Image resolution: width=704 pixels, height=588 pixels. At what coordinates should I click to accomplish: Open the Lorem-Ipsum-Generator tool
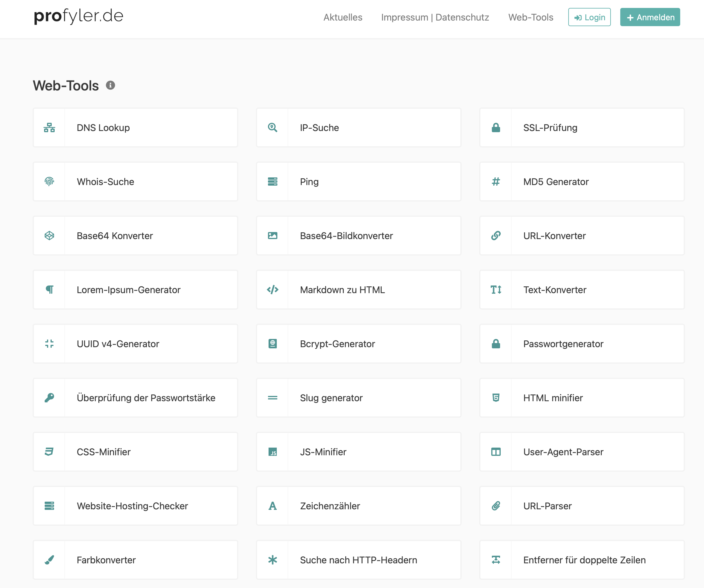click(128, 290)
